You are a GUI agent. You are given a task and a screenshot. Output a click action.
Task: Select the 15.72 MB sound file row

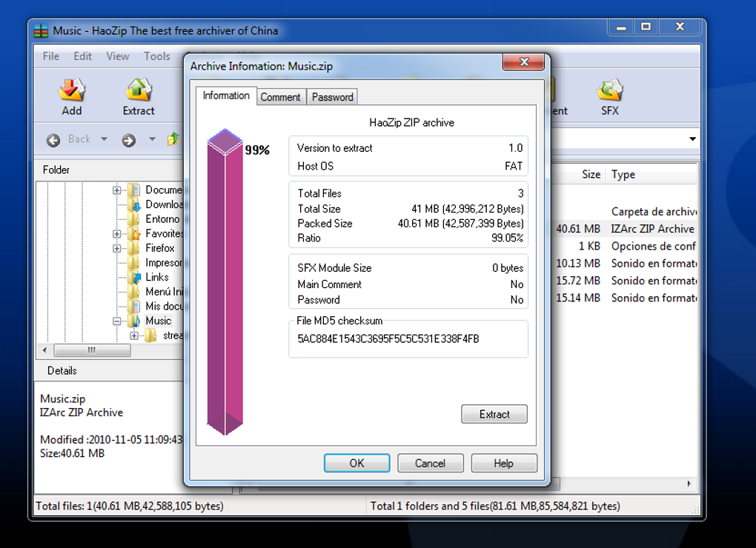[626, 281]
